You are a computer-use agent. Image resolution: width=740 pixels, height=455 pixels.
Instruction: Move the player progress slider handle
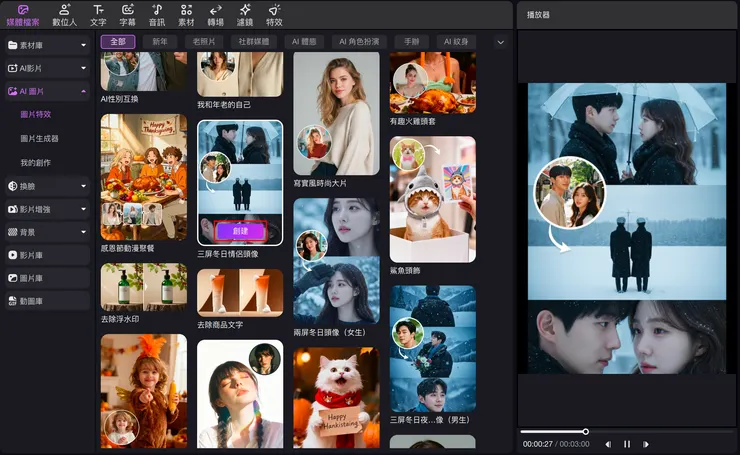click(x=586, y=431)
